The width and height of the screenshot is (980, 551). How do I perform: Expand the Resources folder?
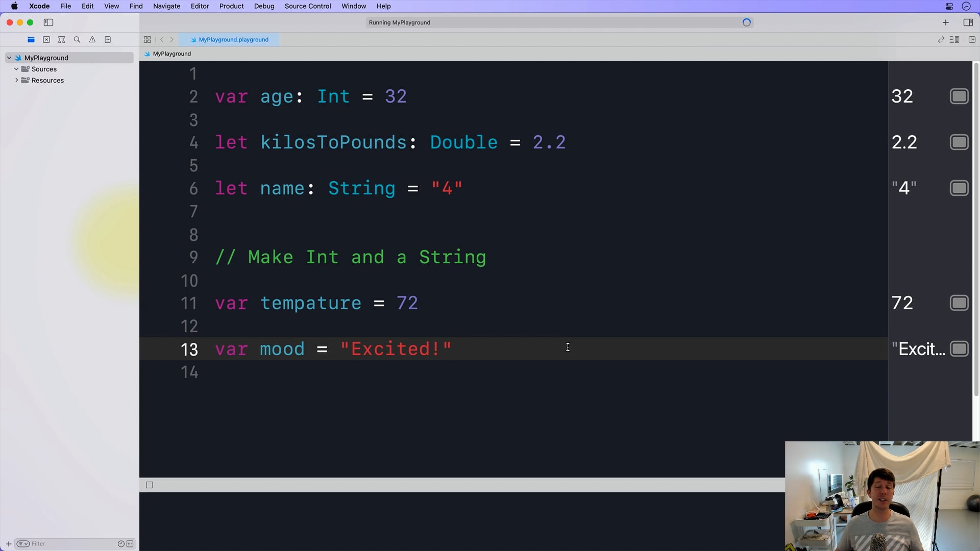point(16,80)
